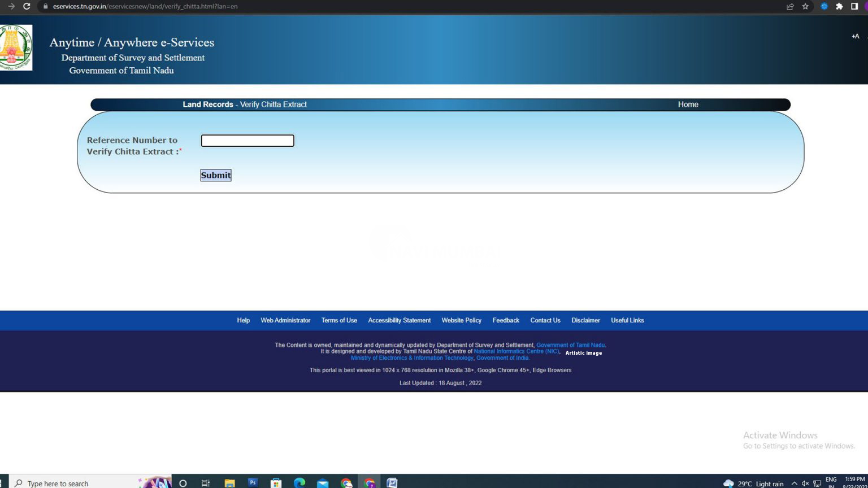This screenshot has height=488, width=868.
Task: Open File Explorer from the taskbar
Action: pos(229,483)
